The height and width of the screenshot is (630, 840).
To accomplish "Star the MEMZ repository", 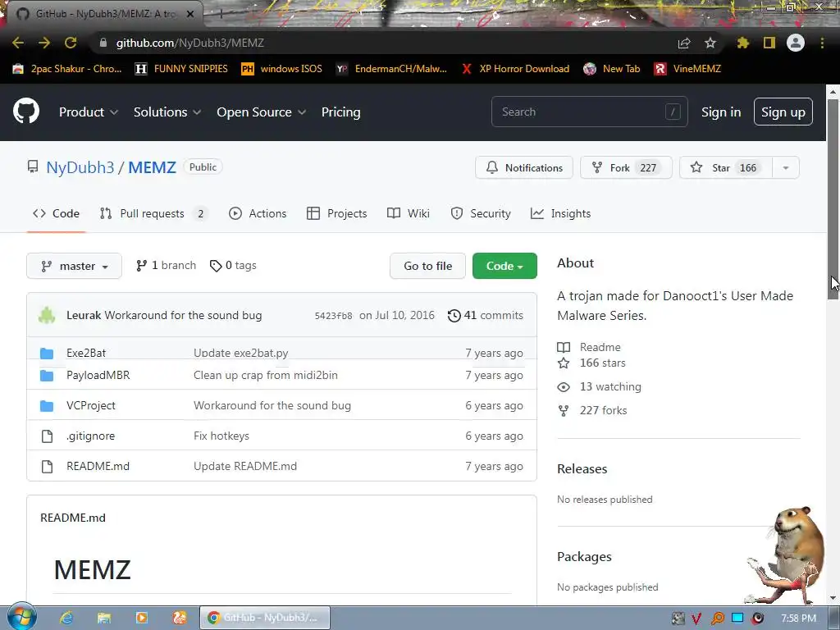I will [725, 167].
